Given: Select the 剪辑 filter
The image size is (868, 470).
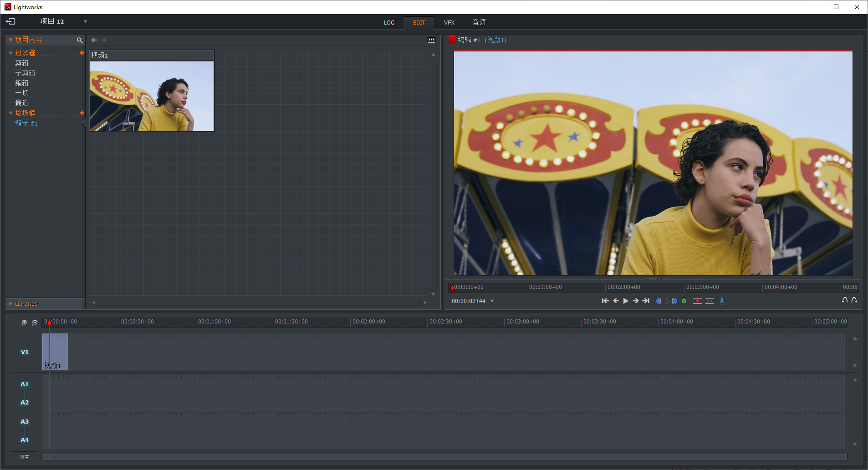Looking at the screenshot, I should [x=22, y=63].
